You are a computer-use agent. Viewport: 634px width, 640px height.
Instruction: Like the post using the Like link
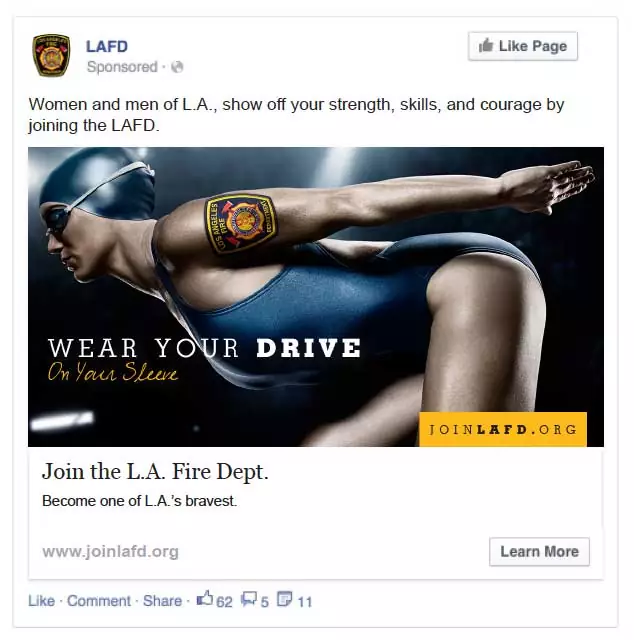(x=41, y=601)
